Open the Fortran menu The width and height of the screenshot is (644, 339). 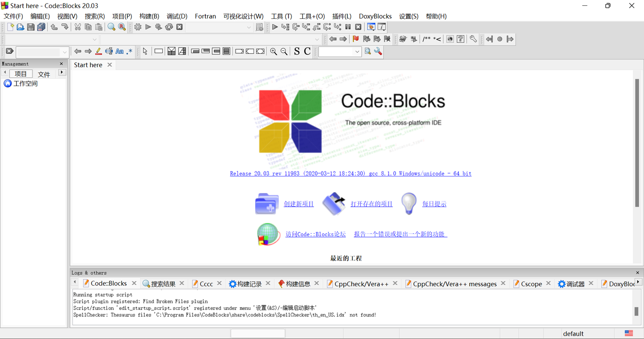click(205, 16)
